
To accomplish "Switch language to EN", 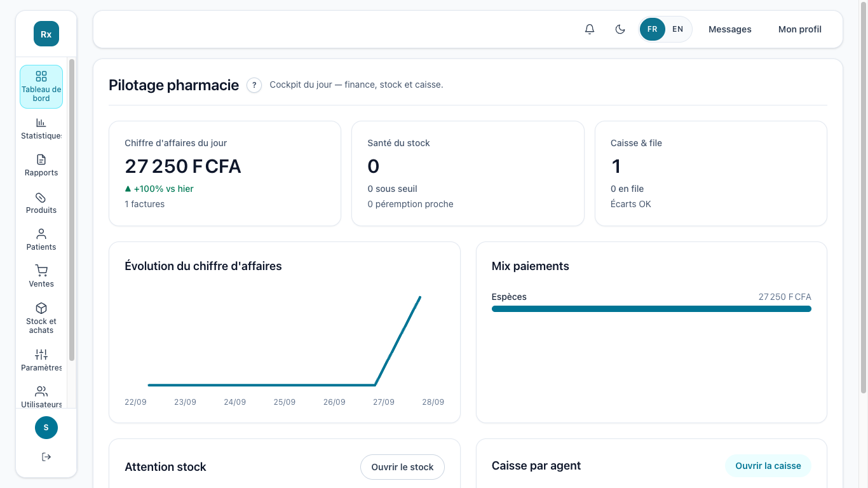I will point(678,29).
